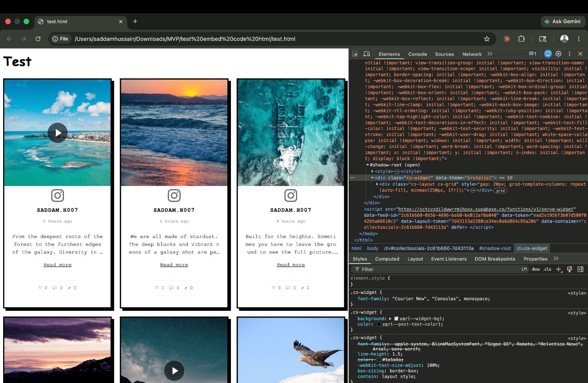588x383 pixels.
Task: Click the profile avatar in toolbar
Action: pos(564,39)
